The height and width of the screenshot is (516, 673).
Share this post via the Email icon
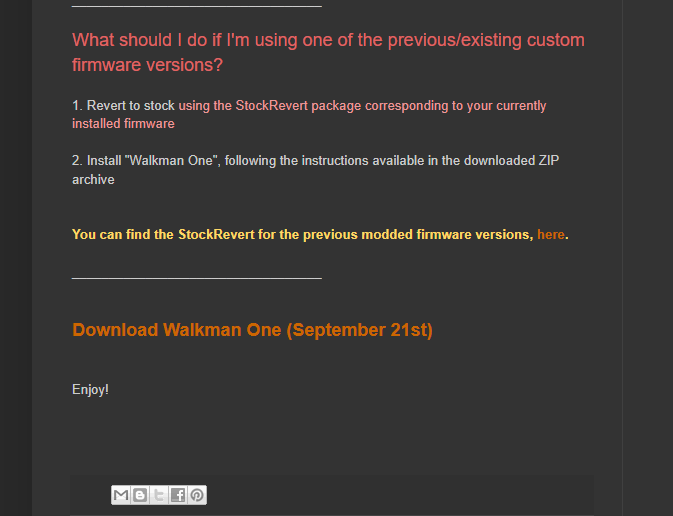pos(121,495)
